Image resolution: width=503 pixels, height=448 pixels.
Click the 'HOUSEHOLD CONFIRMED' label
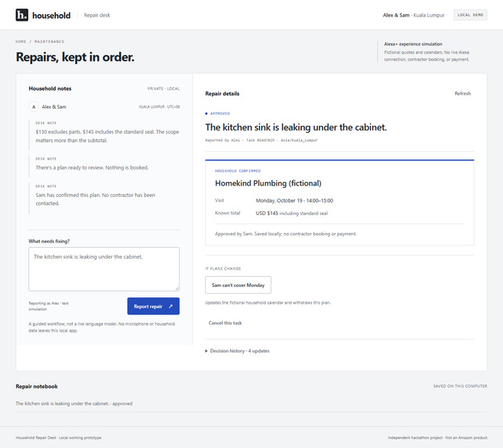(238, 171)
